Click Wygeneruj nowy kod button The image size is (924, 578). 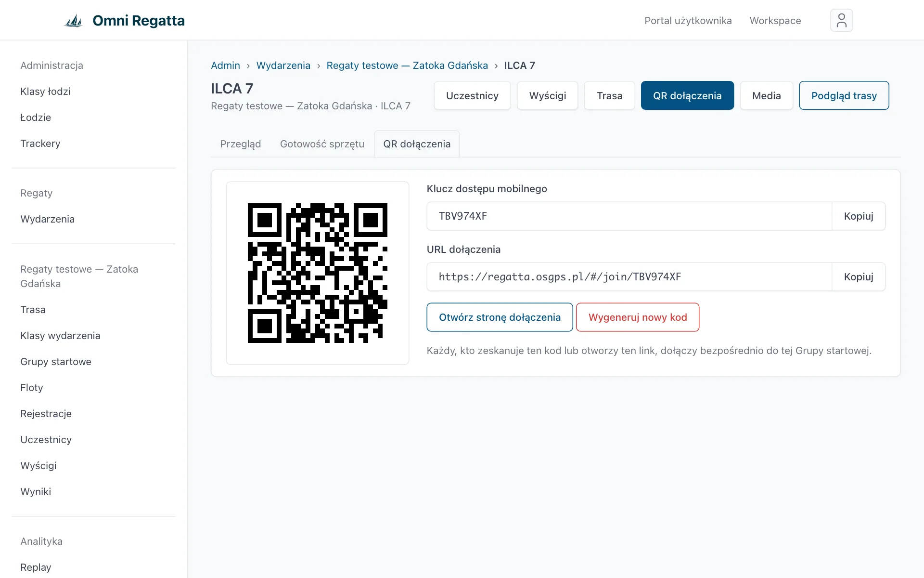638,317
